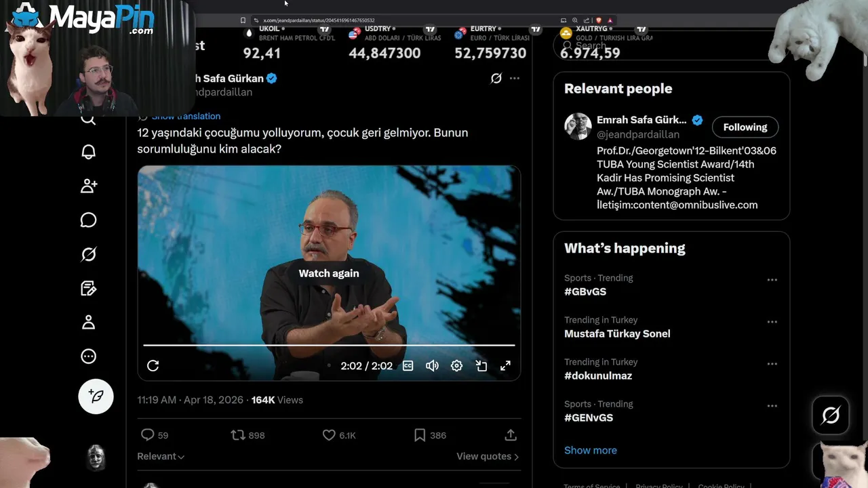The height and width of the screenshot is (488, 868).
Task: Open the UKOIL ticker widget
Action: [290, 43]
